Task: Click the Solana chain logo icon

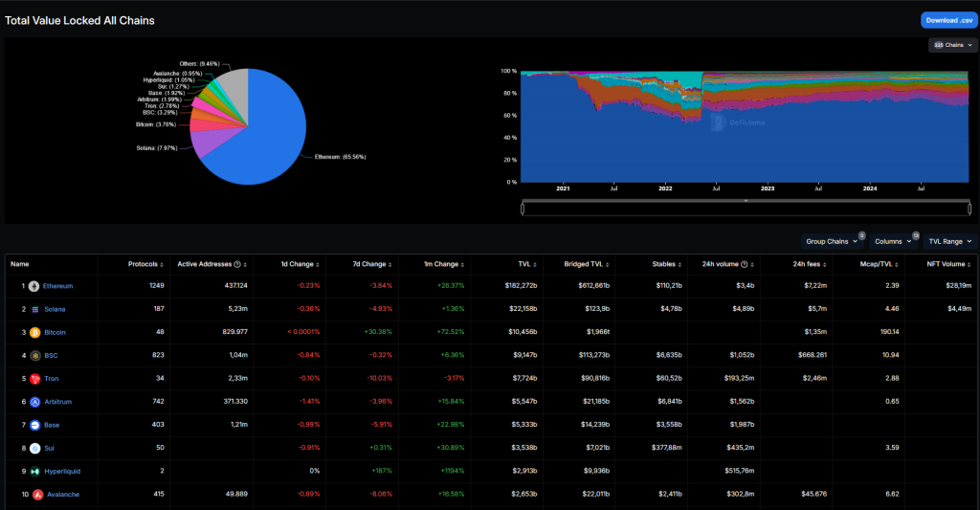Action: pos(35,309)
